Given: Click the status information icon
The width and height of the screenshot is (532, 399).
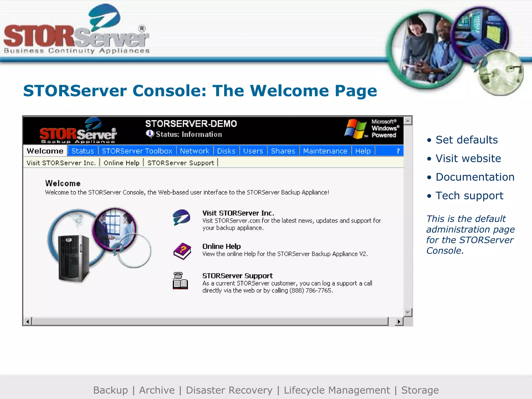Looking at the screenshot, I should [x=150, y=134].
